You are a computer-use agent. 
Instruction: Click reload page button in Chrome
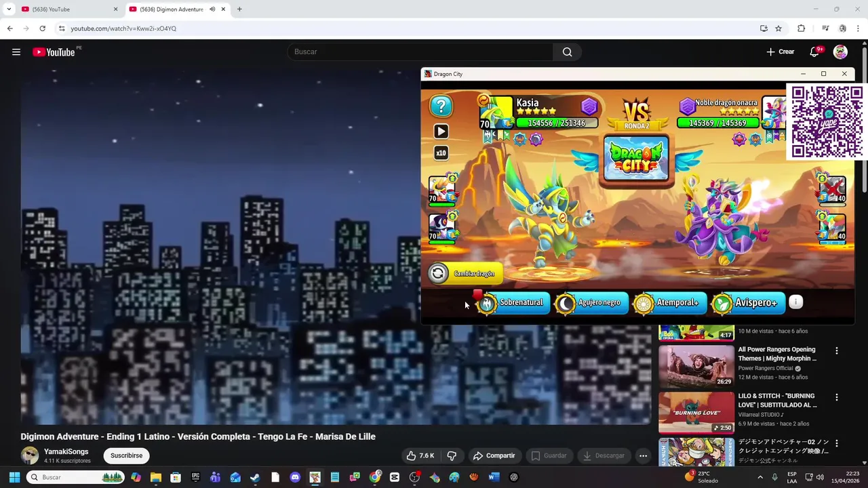tap(42, 28)
